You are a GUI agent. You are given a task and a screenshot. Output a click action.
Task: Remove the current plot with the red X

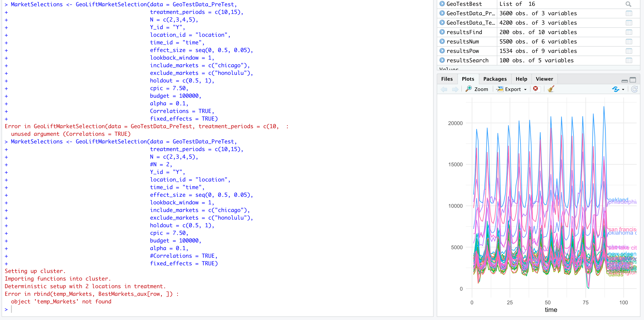[x=536, y=89]
